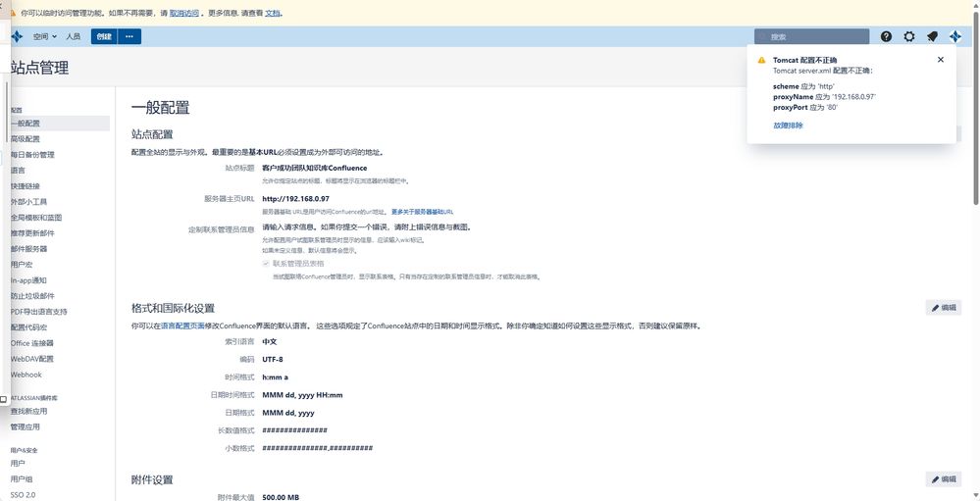Click the warning icon in the Tomcat notification
This screenshot has height=501, width=980.
pyautogui.click(x=761, y=60)
